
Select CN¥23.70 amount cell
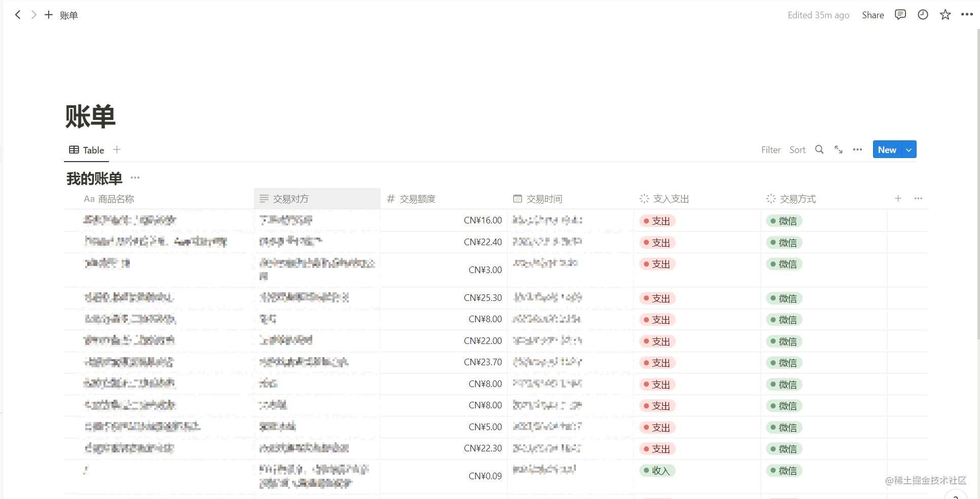pyautogui.click(x=444, y=362)
